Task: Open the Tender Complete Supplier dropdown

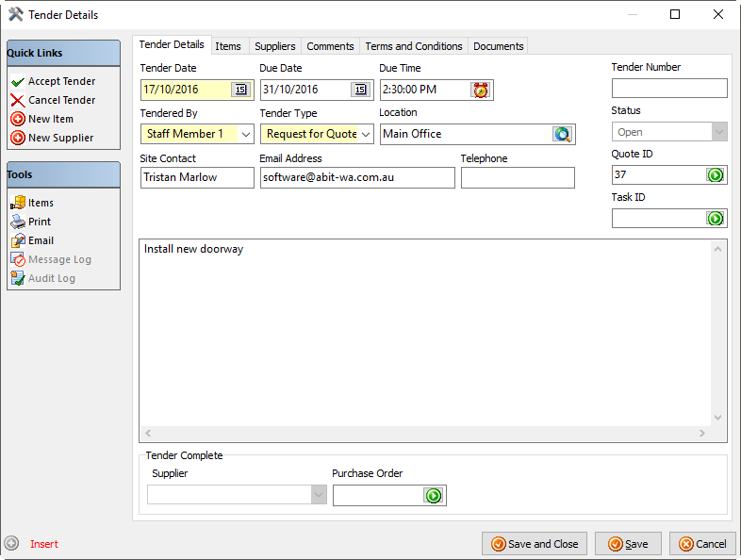Action: (x=319, y=496)
